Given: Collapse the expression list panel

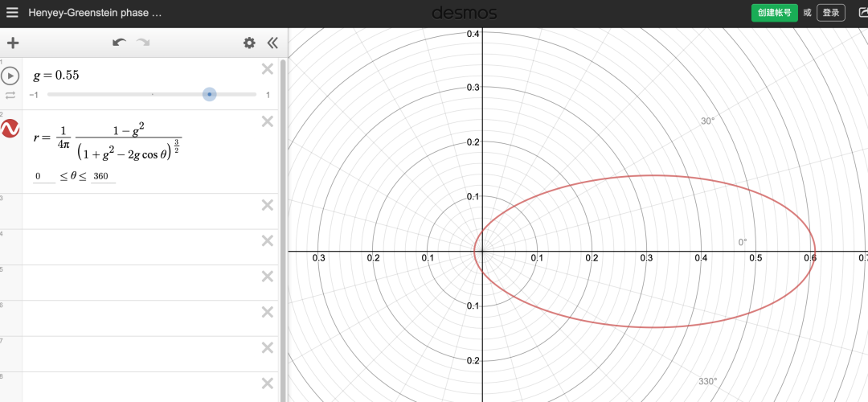Looking at the screenshot, I should click(272, 43).
